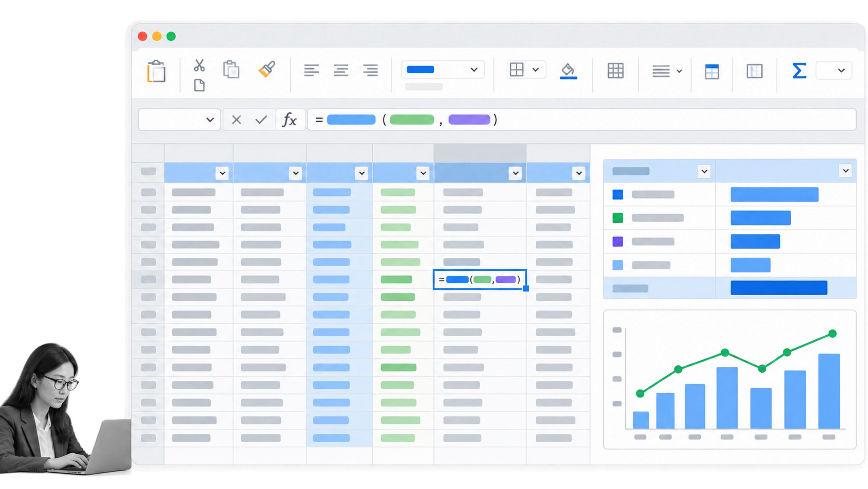Click the Fill Color paint bucket
This screenshot has width=868, height=489.
click(x=568, y=71)
